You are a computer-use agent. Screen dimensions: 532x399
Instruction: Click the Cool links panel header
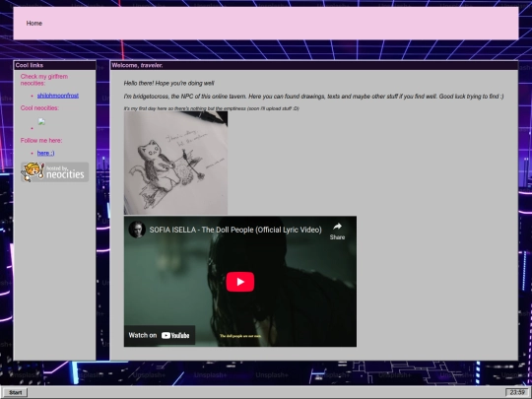(x=54, y=65)
